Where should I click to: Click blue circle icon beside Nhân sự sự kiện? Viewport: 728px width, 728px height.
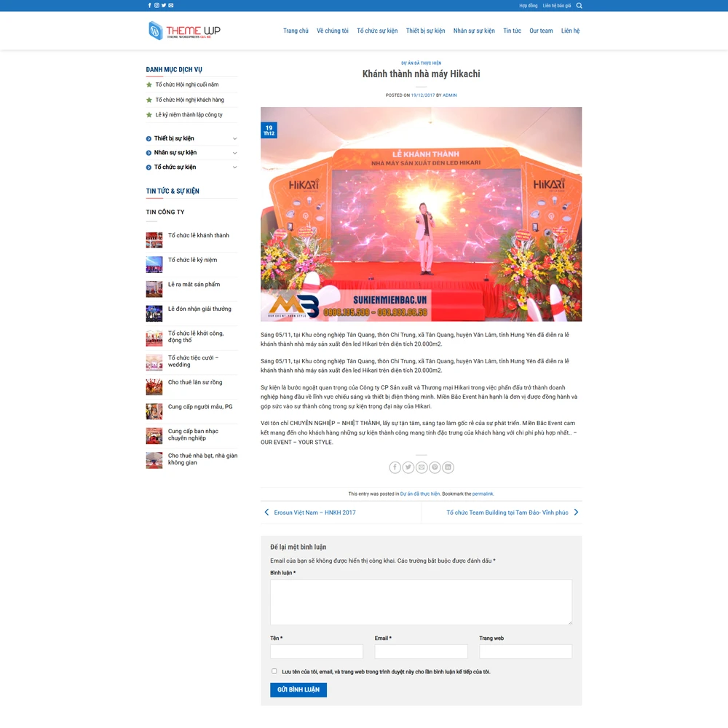click(x=149, y=153)
